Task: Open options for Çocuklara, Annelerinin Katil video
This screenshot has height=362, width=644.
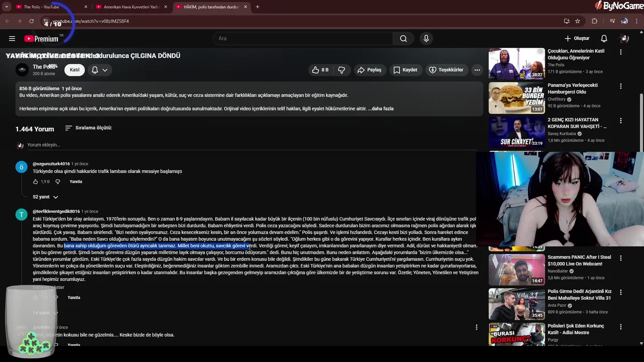Action: (x=620, y=52)
